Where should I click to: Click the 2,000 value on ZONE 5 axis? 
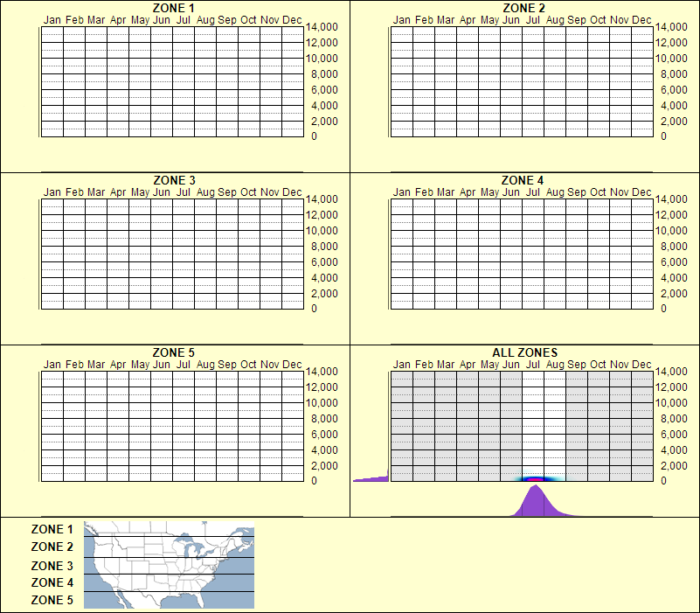click(x=324, y=465)
